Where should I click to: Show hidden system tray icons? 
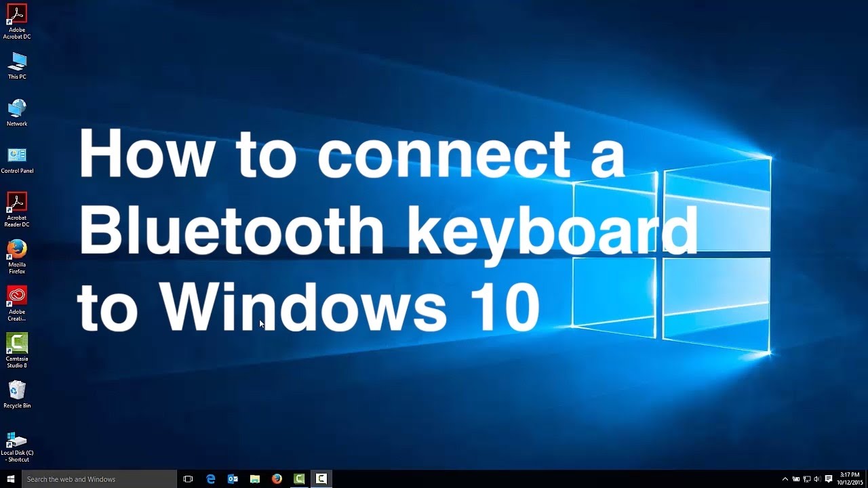pos(785,479)
